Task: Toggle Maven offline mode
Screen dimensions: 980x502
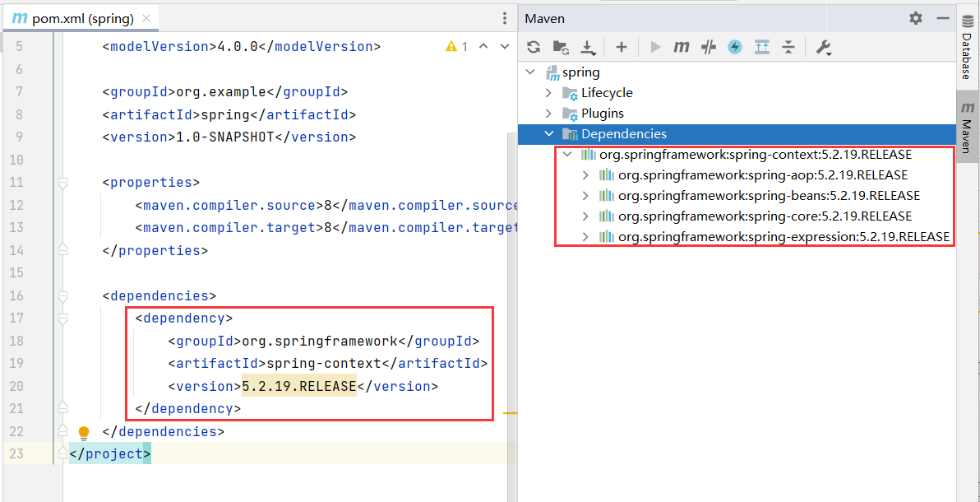Action: [x=708, y=47]
